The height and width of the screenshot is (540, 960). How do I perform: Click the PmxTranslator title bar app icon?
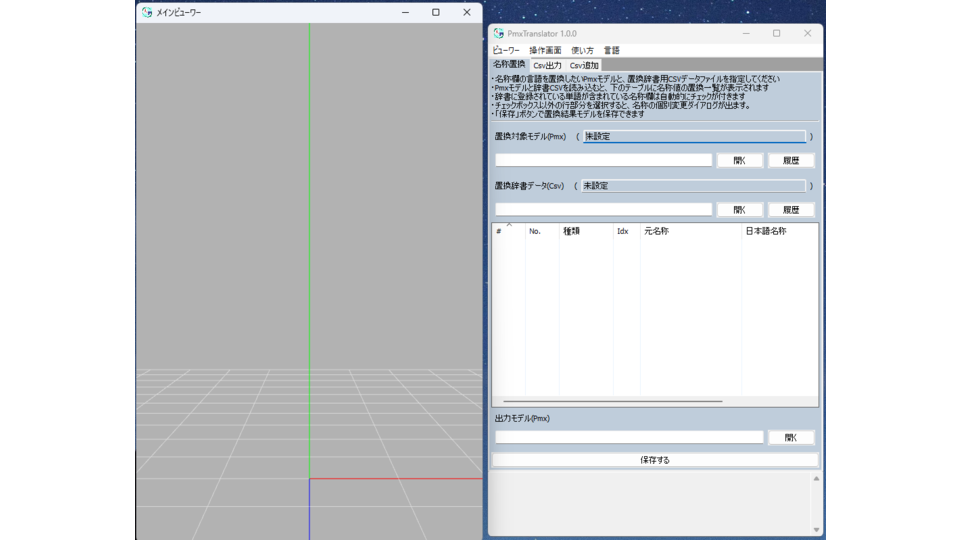click(x=498, y=34)
